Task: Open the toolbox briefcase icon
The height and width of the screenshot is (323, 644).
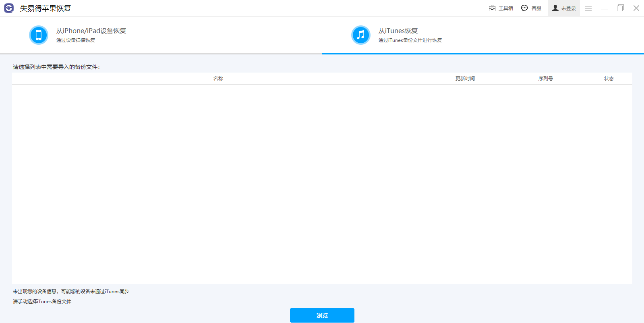Action: pos(492,8)
